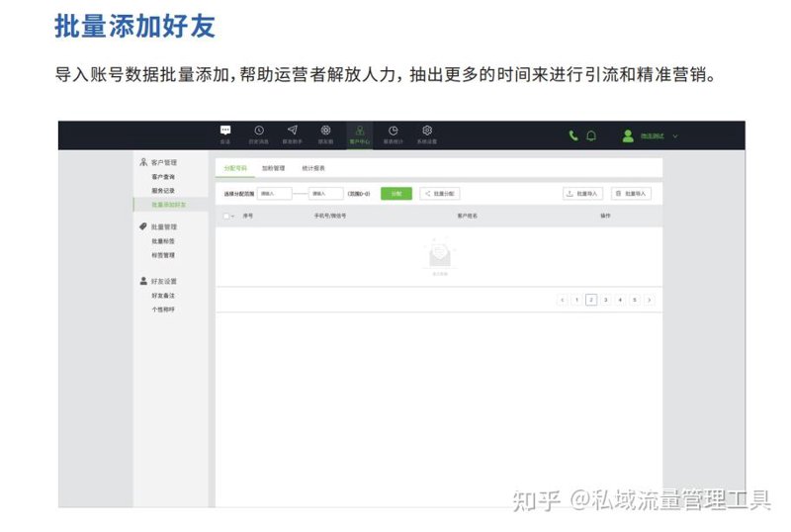This screenshot has width=791, height=532.
Task: Focus the range start input field
Action: click(x=275, y=193)
